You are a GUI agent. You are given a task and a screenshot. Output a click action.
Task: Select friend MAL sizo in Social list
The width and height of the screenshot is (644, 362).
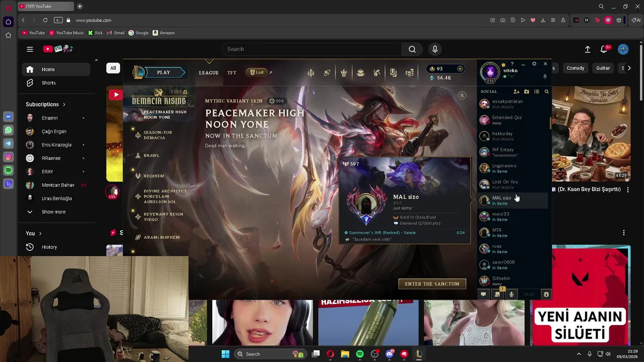[x=513, y=200]
